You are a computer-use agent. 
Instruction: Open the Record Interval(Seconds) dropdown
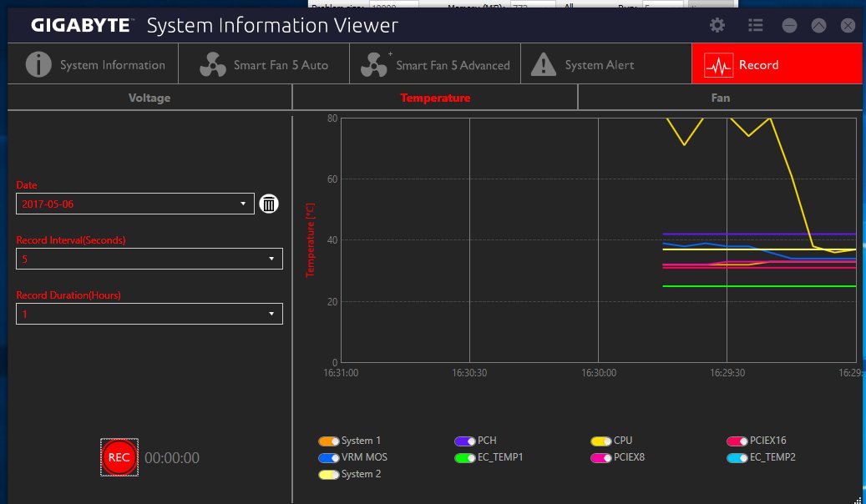pyautogui.click(x=271, y=259)
